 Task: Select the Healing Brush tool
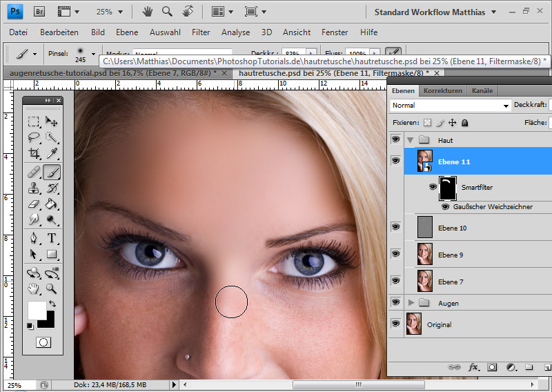[x=33, y=172]
